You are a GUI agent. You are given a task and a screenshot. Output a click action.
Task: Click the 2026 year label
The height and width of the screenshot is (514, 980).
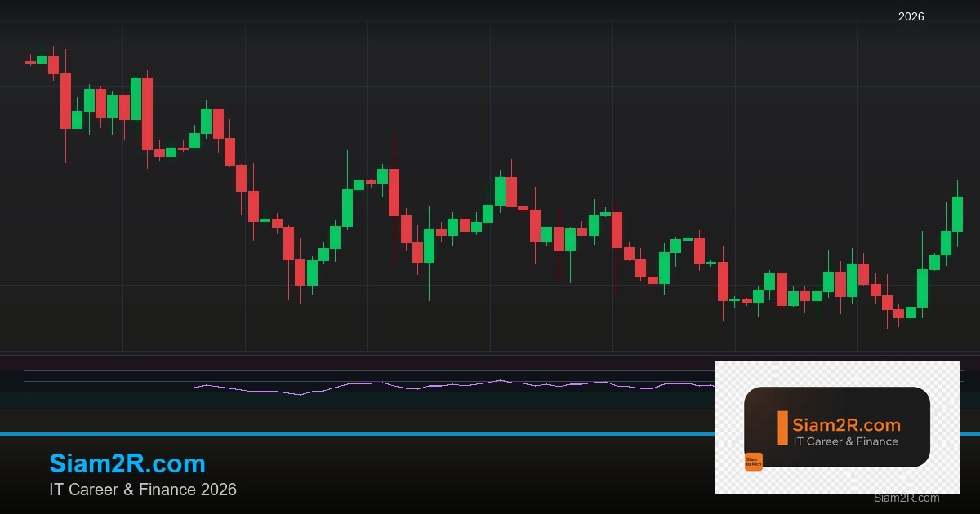911,16
